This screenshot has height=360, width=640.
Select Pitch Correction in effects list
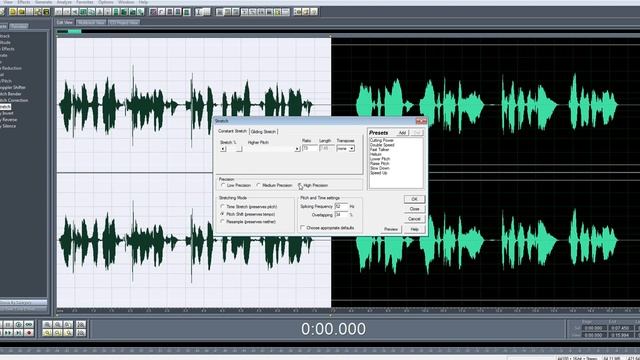(x=14, y=100)
